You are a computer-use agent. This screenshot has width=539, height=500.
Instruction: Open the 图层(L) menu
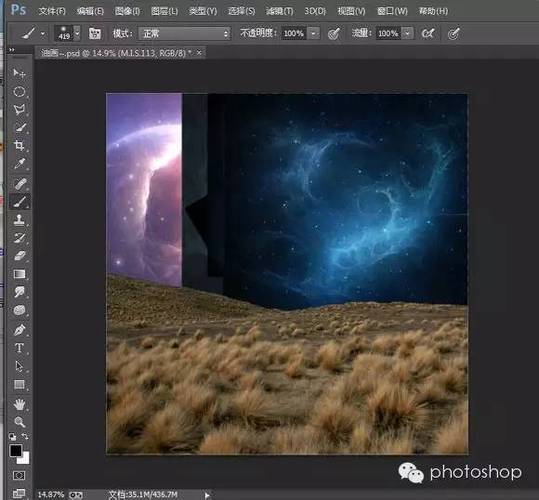164,11
